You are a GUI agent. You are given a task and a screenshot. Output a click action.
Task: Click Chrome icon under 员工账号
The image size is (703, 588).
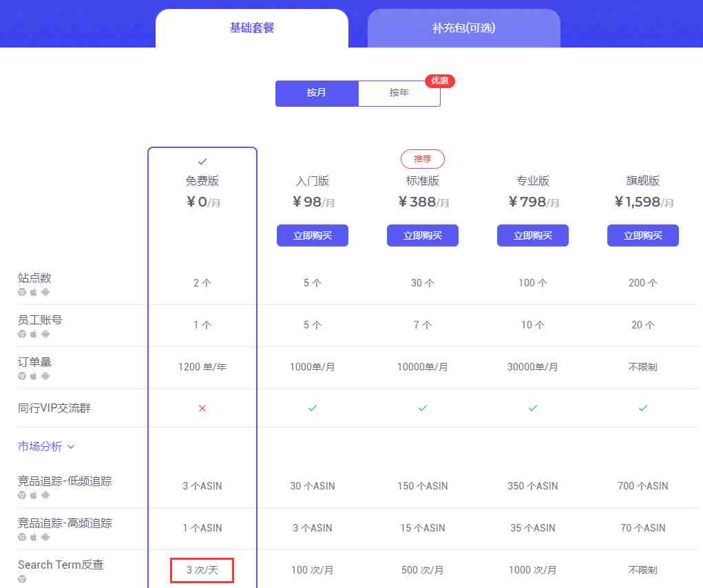click(21, 334)
